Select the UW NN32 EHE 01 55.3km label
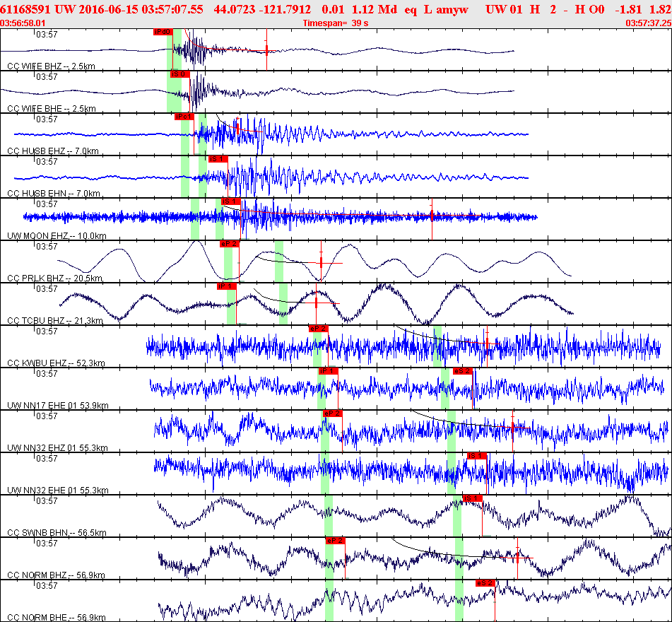Screen dimensions: 672x622 point(58,491)
